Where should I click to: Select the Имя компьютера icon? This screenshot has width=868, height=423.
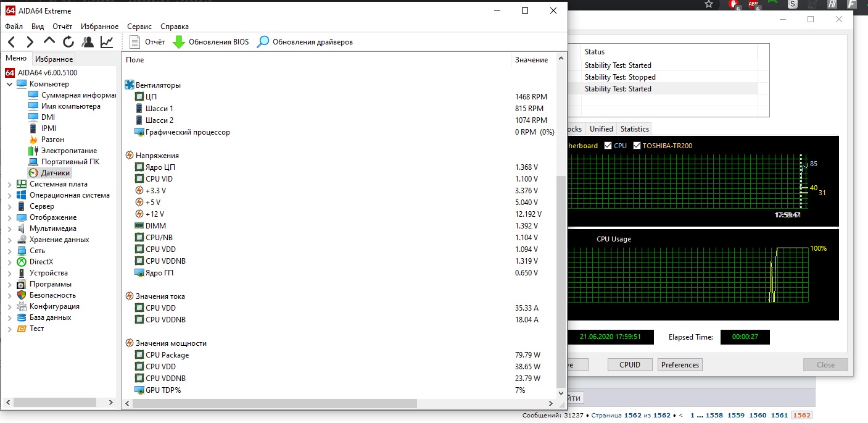33,106
